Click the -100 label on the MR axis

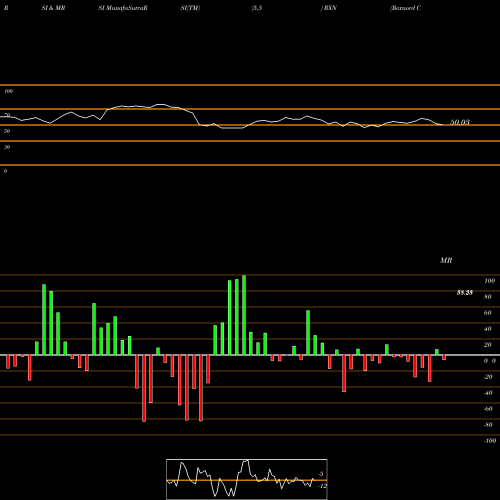click(x=490, y=441)
